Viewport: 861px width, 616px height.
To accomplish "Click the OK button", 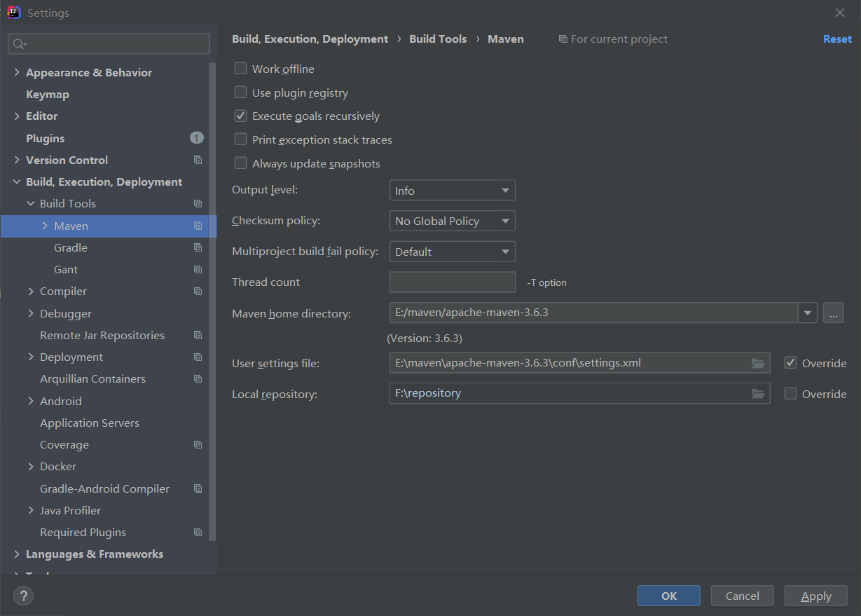I will click(669, 596).
